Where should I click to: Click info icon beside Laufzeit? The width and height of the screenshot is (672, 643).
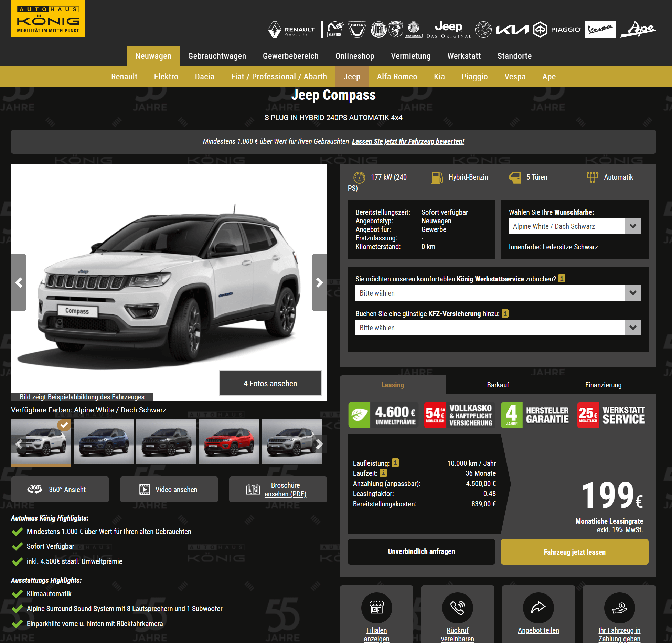383,473
